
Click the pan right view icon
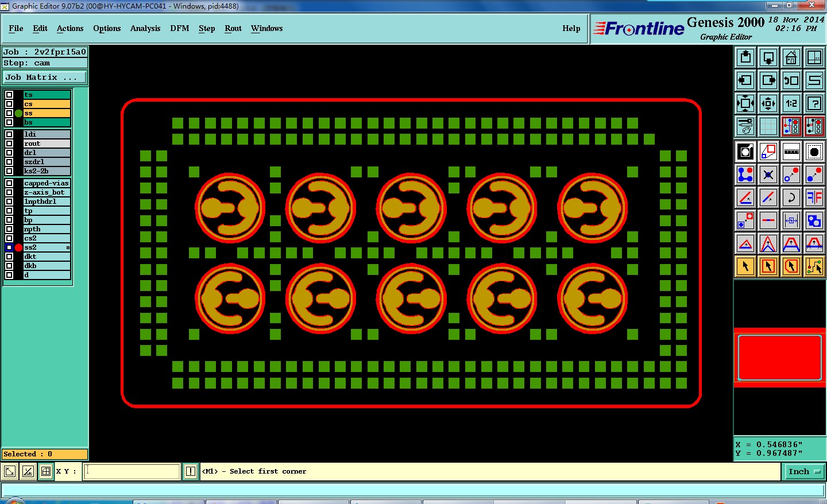tap(768, 80)
